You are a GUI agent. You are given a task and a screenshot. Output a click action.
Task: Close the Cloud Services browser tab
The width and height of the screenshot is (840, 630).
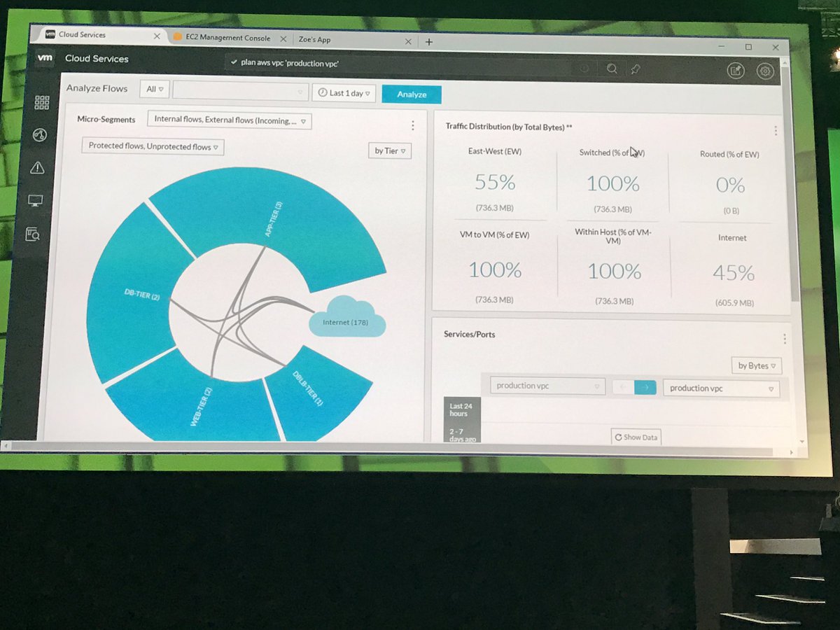point(157,36)
